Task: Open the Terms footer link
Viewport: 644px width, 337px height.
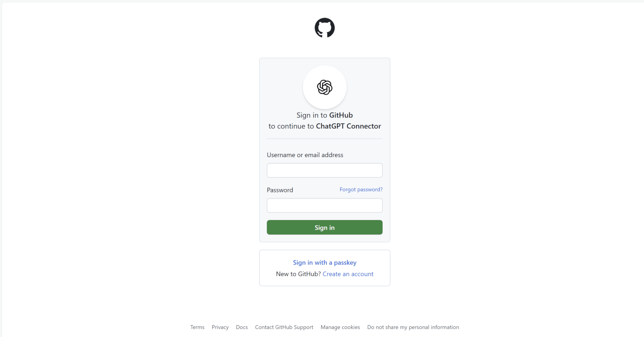Action: coord(197,327)
